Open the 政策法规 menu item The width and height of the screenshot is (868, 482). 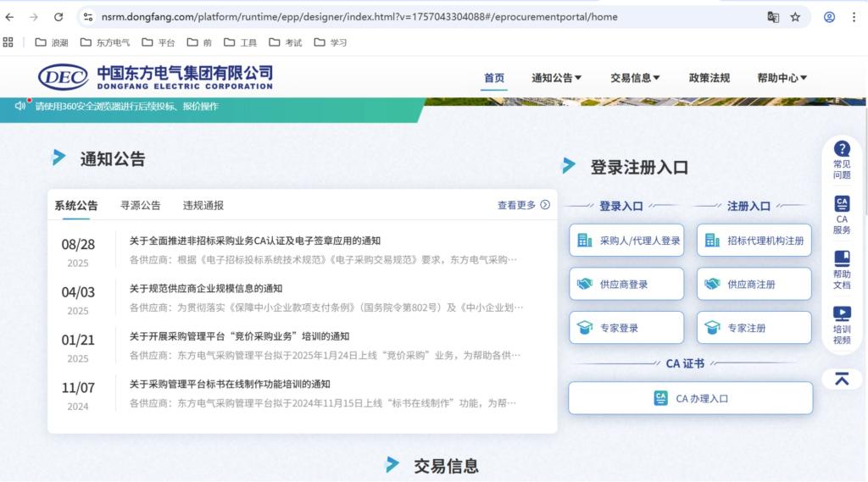click(x=709, y=78)
